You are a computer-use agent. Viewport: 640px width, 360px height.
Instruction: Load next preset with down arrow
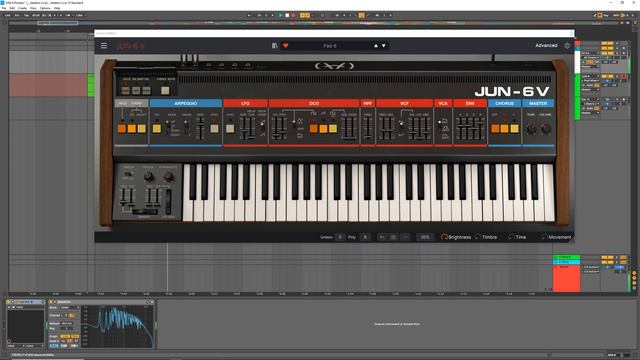(x=384, y=46)
